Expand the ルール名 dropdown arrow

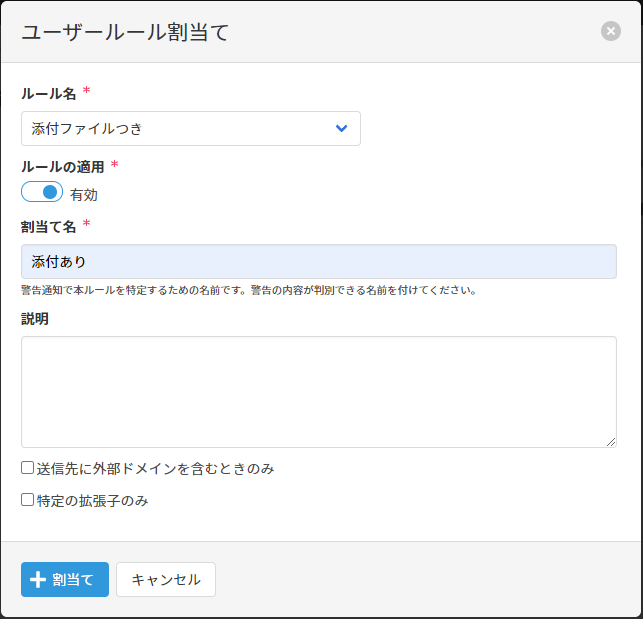click(x=341, y=128)
